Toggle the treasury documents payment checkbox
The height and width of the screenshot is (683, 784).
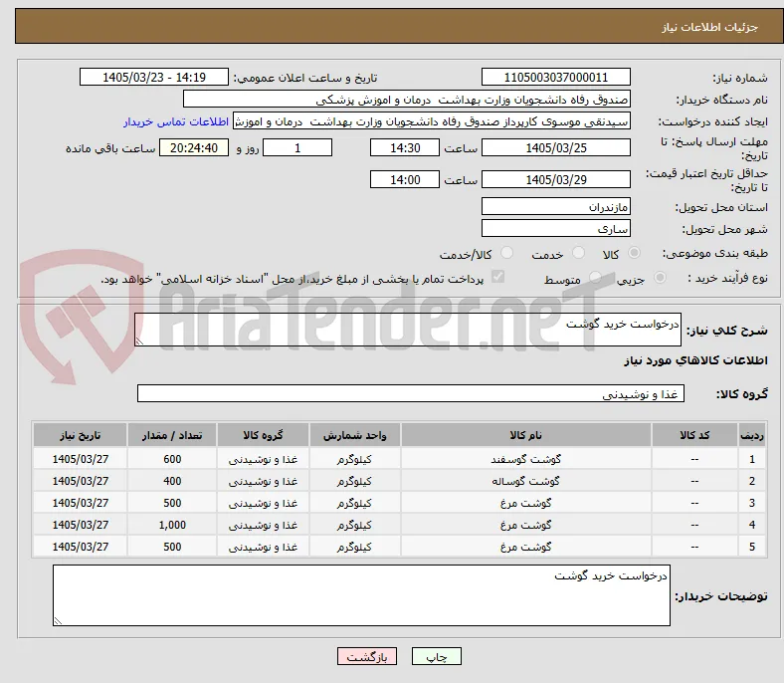pos(498,277)
